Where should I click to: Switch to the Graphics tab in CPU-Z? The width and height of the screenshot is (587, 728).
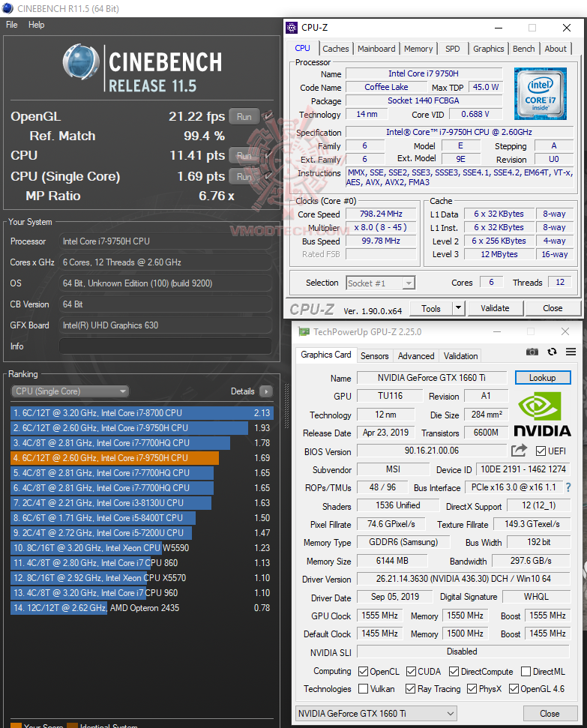pos(489,49)
